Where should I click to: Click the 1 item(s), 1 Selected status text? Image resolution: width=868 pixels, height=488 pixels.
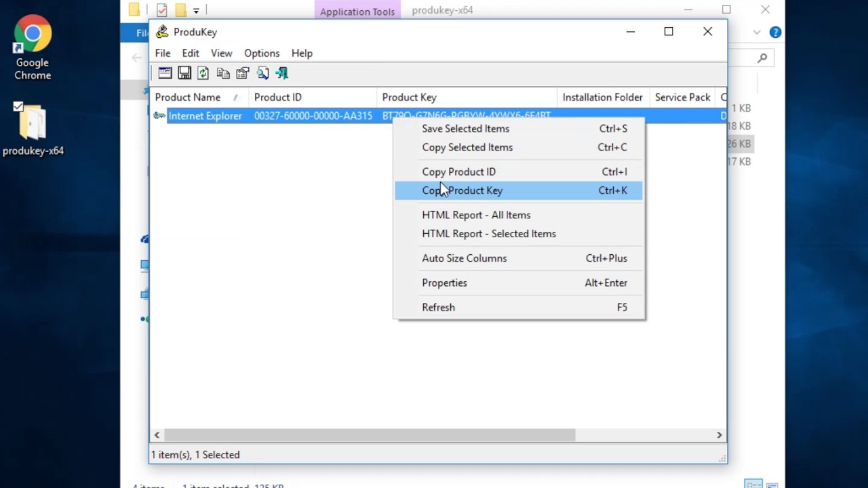point(195,455)
